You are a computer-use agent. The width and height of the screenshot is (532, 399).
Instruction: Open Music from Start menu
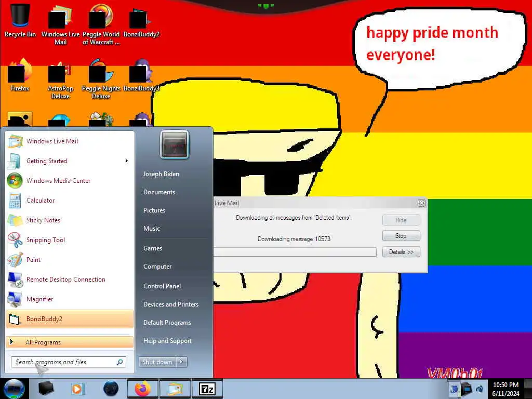click(x=151, y=229)
